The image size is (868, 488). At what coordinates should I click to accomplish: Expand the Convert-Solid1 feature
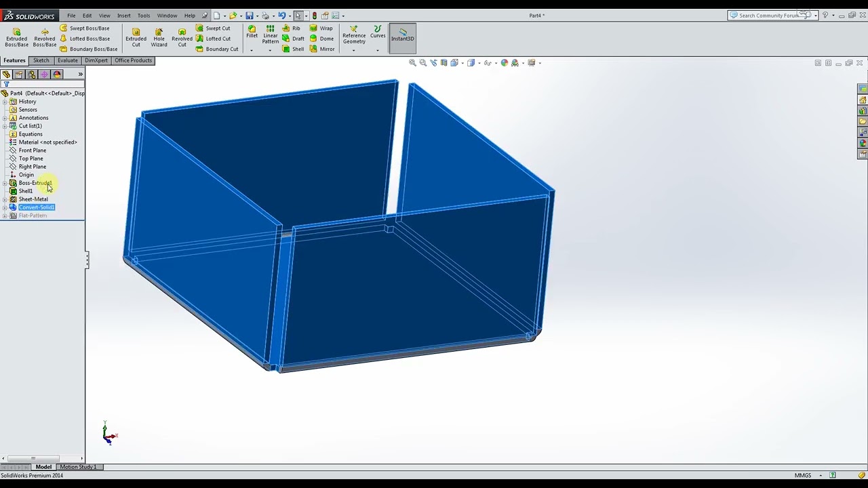5,207
